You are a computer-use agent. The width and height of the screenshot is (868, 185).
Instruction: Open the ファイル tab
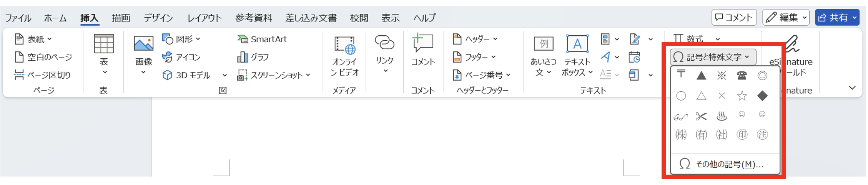point(18,18)
